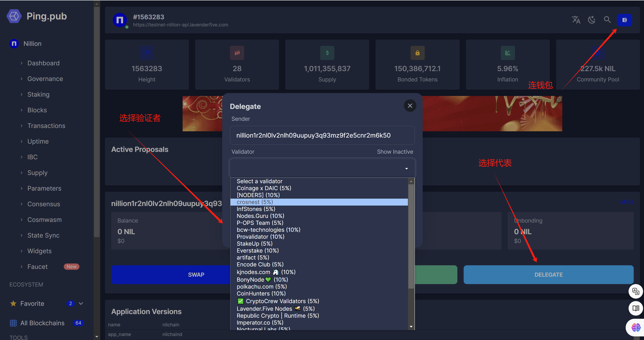Open the Blocks sidebar item

(x=37, y=110)
